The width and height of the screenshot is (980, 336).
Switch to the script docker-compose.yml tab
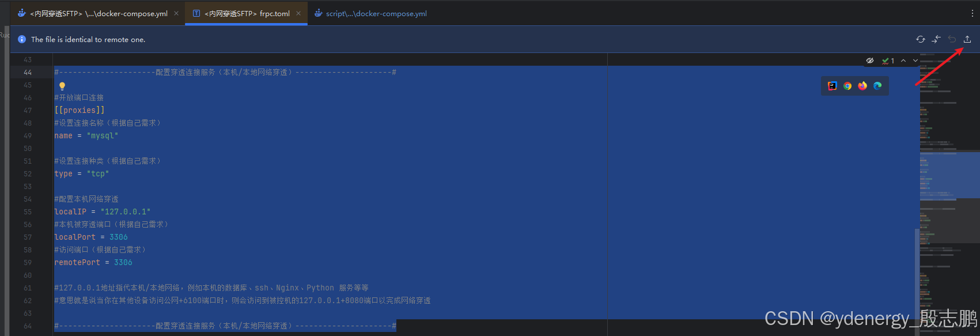(x=370, y=13)
